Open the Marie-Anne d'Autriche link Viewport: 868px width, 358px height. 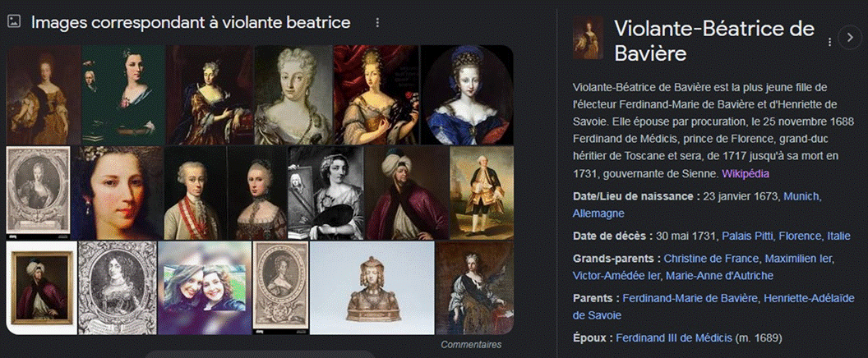(x=719, y=276)
